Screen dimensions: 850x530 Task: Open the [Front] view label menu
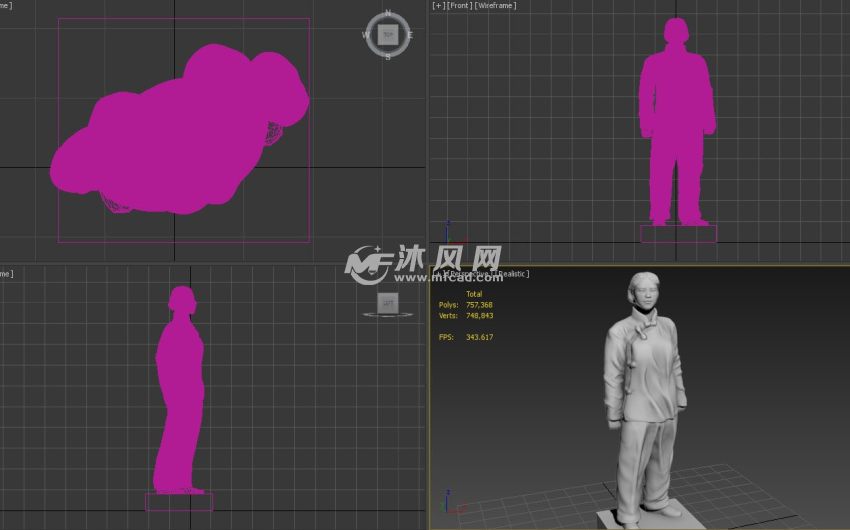459,6
